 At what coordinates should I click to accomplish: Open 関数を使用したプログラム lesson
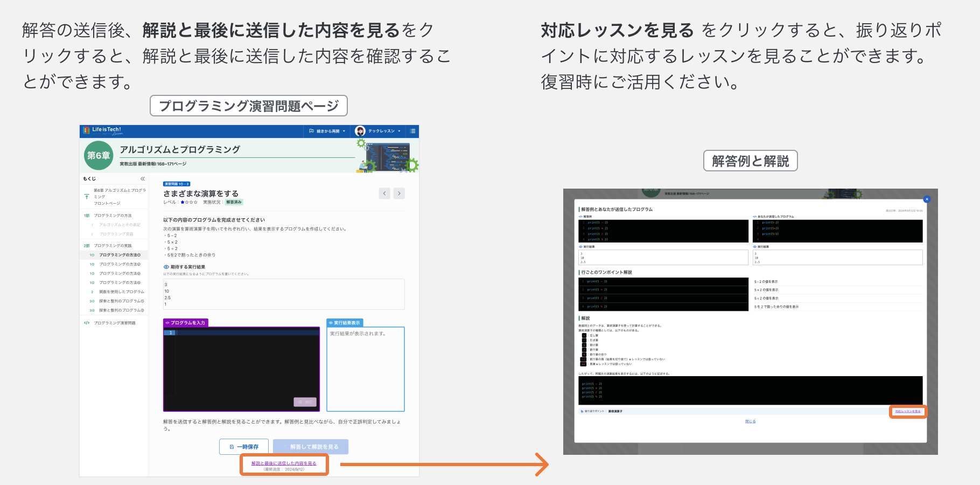[x=121, y=292]
